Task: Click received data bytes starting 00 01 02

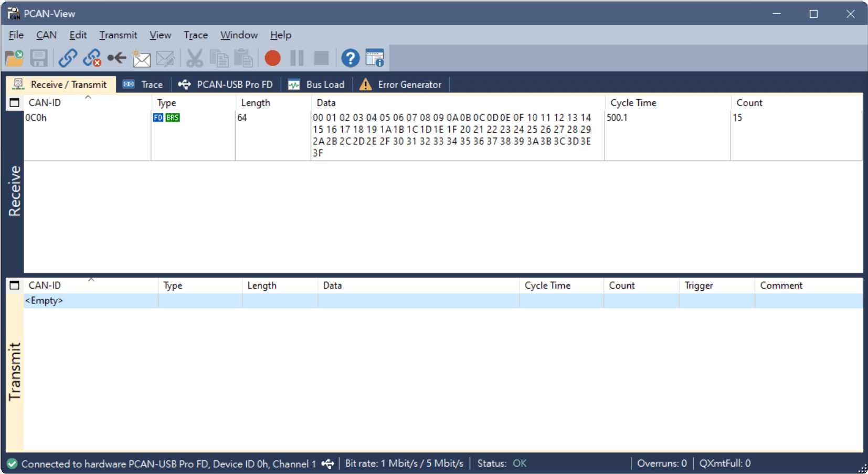Action: click(x=452, y=135)
